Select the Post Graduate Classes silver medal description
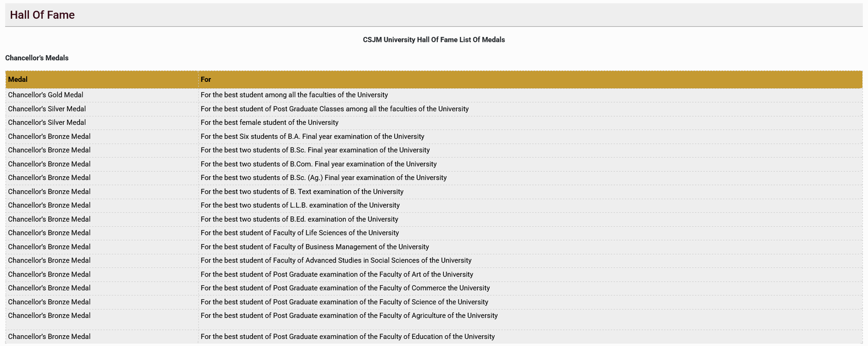The height and width of the screenshot is (346, 868). point(334,109)
